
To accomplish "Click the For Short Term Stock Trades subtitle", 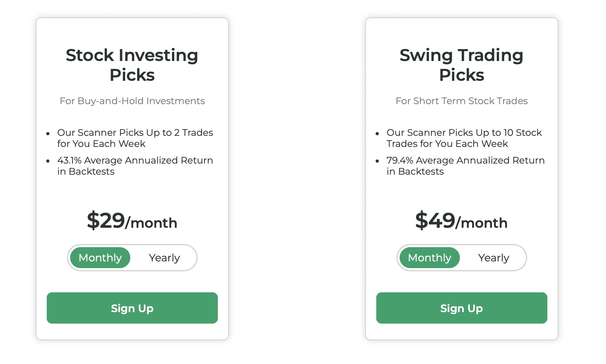I will 462,101.
